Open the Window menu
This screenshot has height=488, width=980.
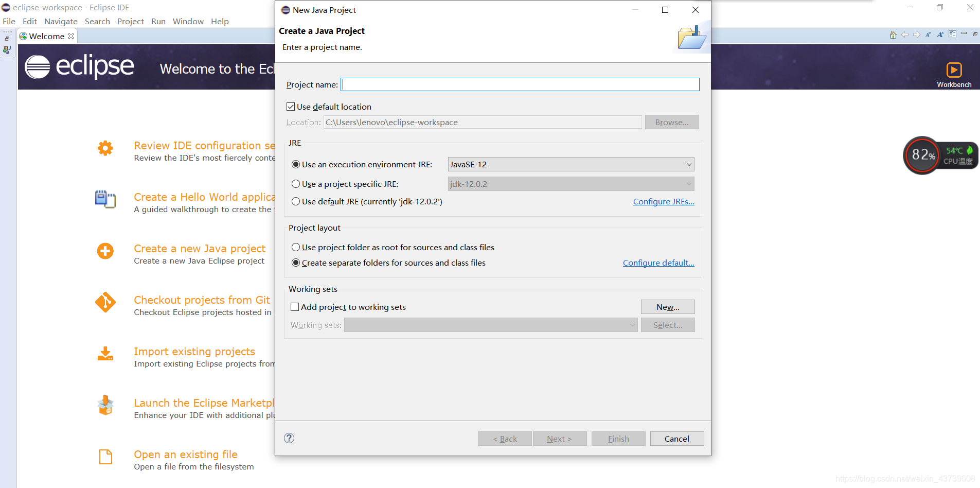[188, 21]
